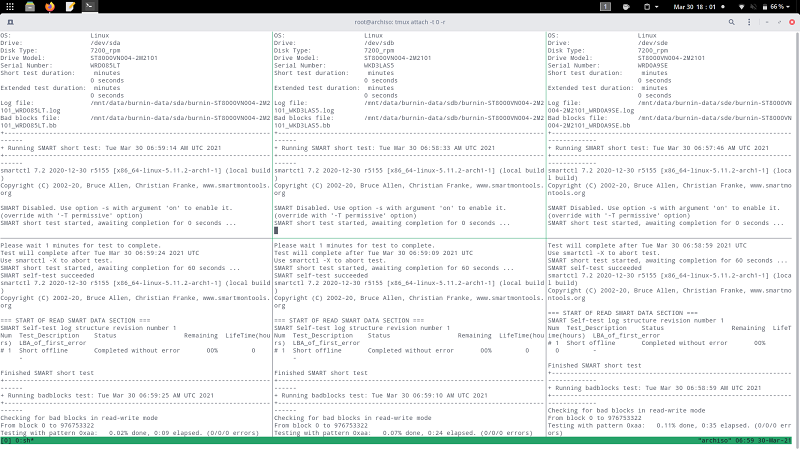Click the new tab icon in terminal header

coord(11,21)
